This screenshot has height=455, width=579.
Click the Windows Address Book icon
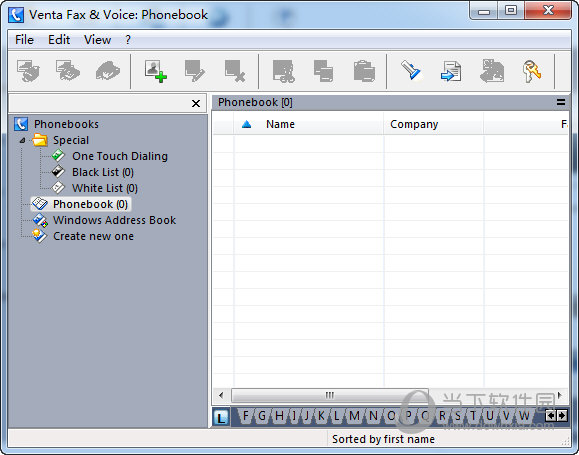40,220
